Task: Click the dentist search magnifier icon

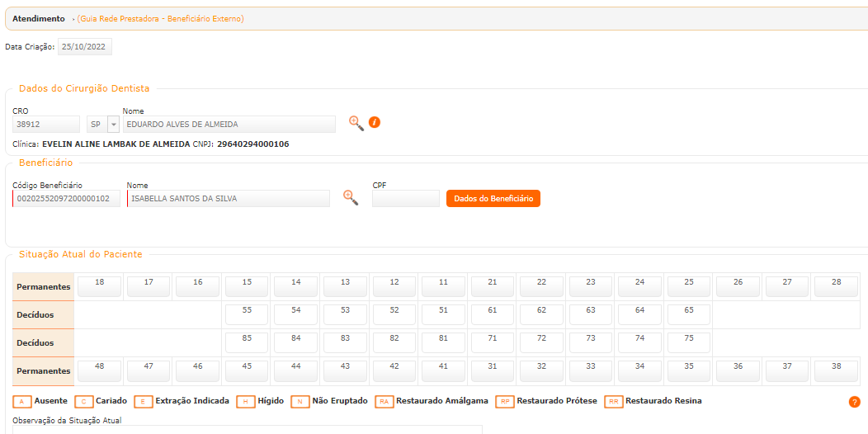Action: point(356,123)
